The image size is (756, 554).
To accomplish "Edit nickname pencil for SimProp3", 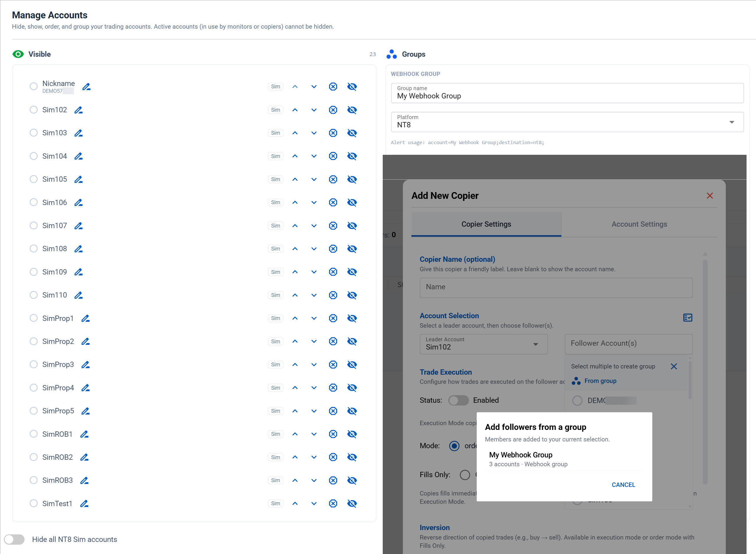I will [85, 365].
